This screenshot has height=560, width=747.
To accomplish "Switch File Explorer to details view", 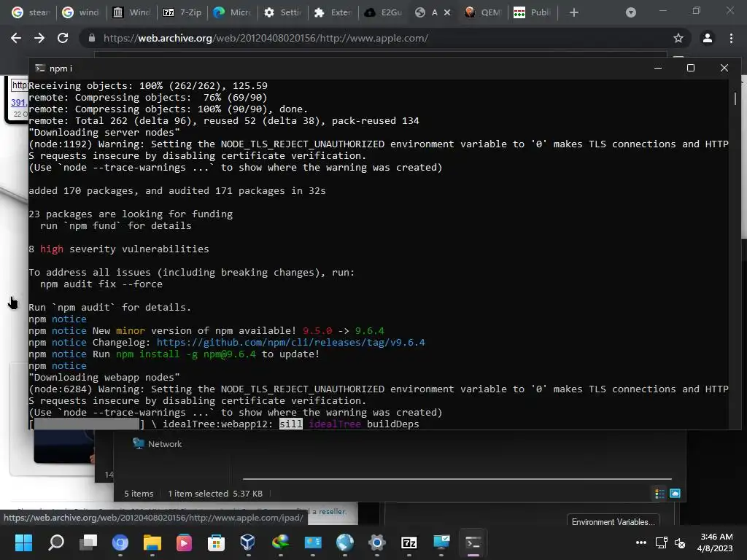I will [659, 494].
